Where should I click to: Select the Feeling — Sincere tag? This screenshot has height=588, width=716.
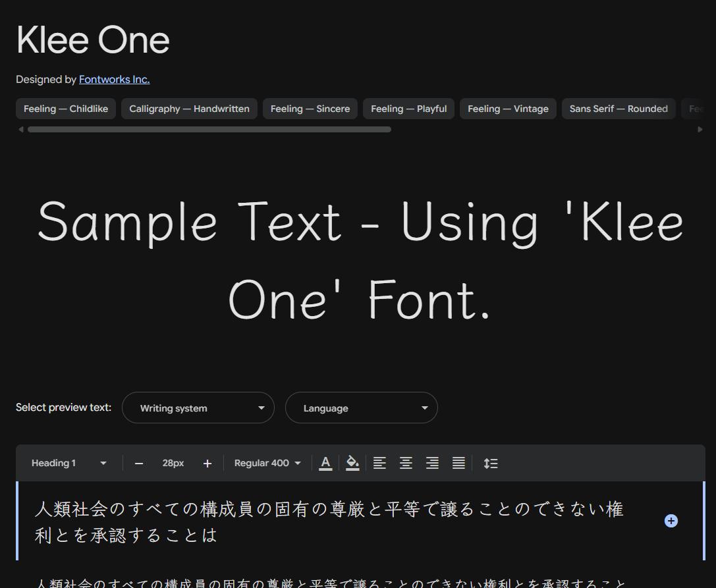310,109
